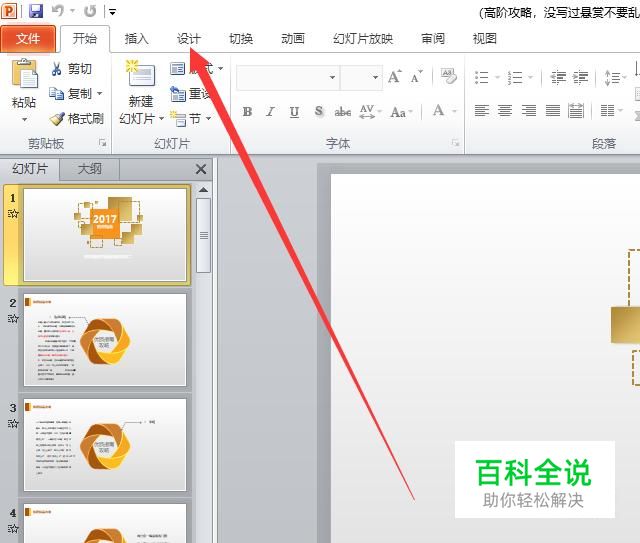Click the change case Aa icon
This screenshot has width=640, height=543.
click(398, 112)
